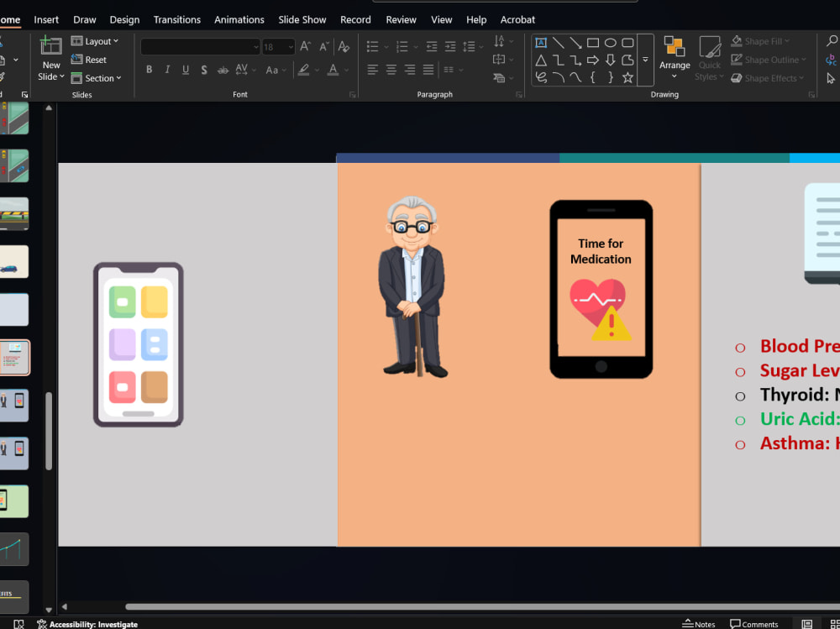This screenshot has width=840, height=629.
Task: Toggle strikethrough formatting
Action: (x=223, y=71)
